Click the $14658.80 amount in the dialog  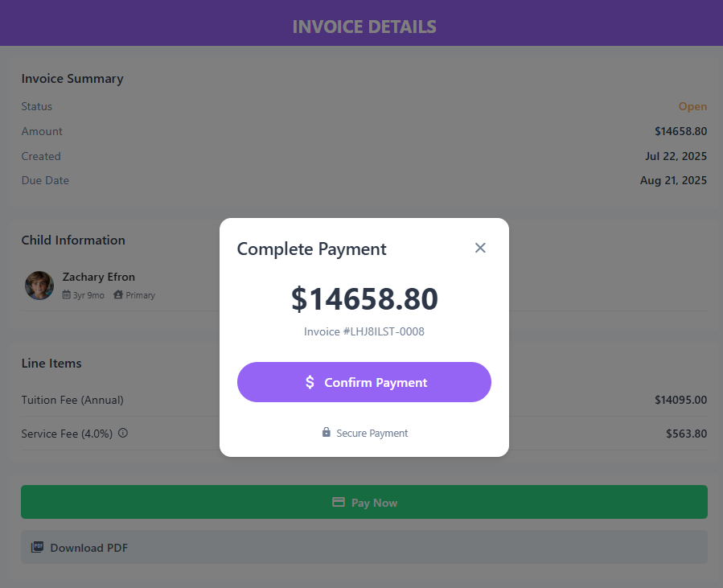click(364, 299)
